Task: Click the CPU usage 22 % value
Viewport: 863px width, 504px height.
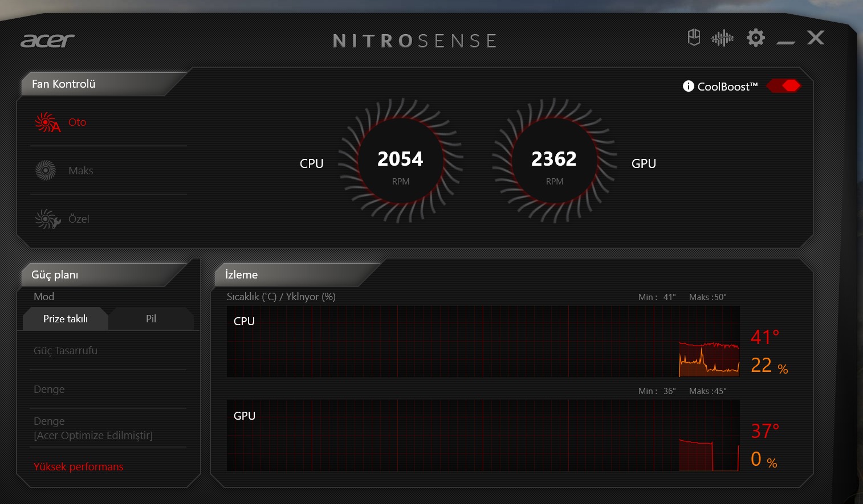Action: click(x=769, y=365)
